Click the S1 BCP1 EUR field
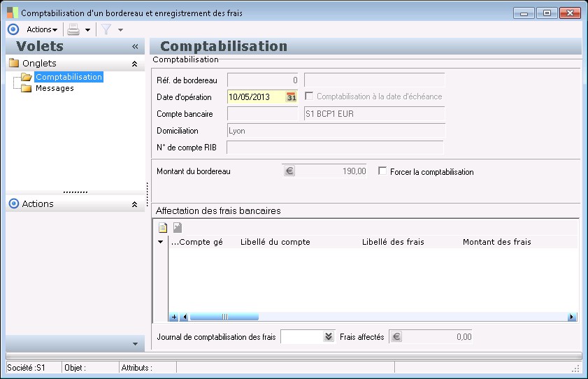This screenshot has width=588, height=379. pos(374,113)
